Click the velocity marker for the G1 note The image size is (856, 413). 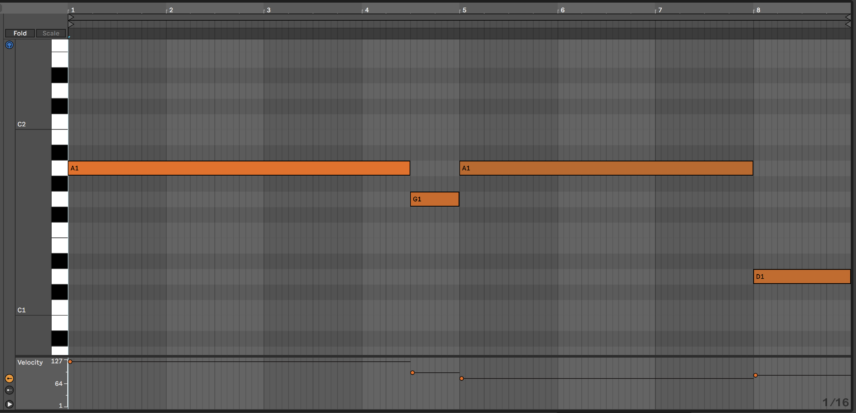412,373
